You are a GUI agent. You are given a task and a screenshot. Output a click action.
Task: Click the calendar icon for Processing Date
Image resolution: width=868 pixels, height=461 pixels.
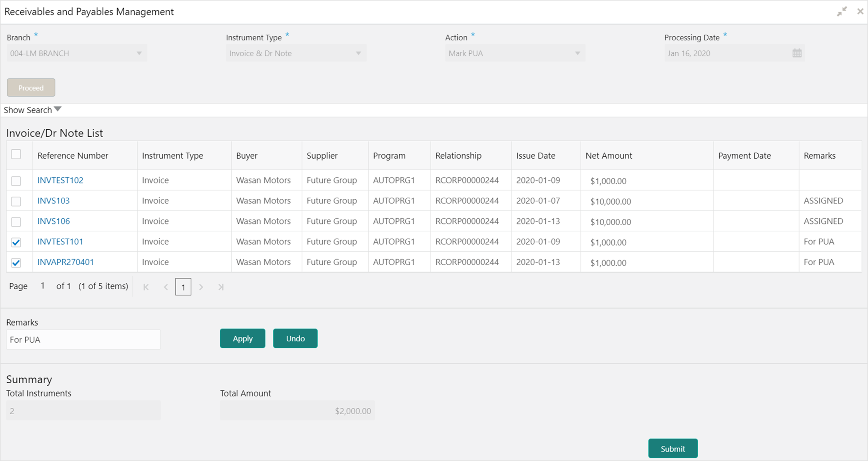click(797, 53)
